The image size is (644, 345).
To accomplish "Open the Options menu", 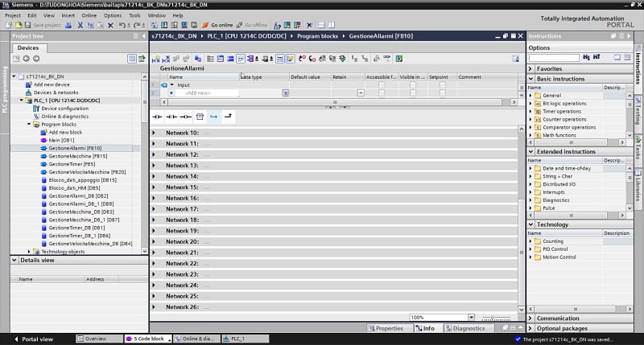I will pyautogui.click(x=112, y=15).
